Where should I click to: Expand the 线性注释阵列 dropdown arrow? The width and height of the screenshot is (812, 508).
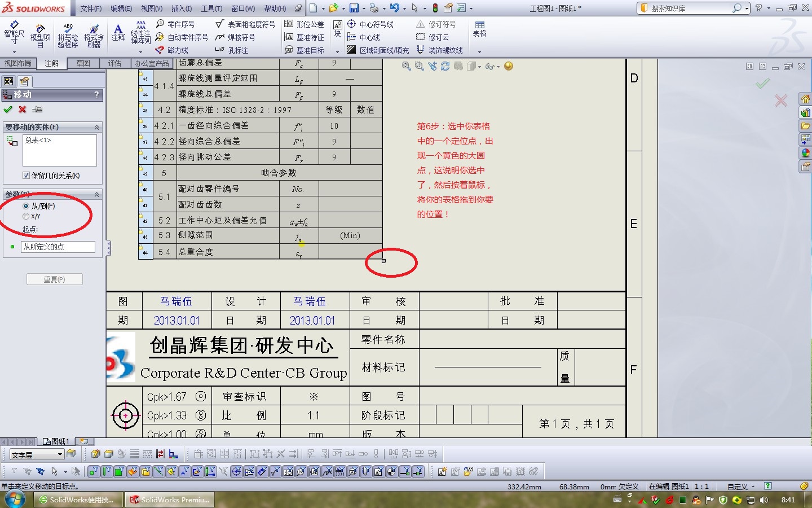(x=140, y=51)
